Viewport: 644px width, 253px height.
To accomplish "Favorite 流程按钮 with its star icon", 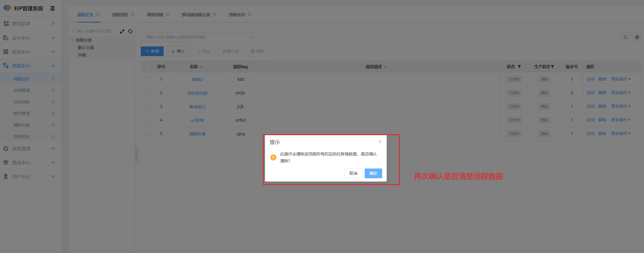I will coord(53,136).
